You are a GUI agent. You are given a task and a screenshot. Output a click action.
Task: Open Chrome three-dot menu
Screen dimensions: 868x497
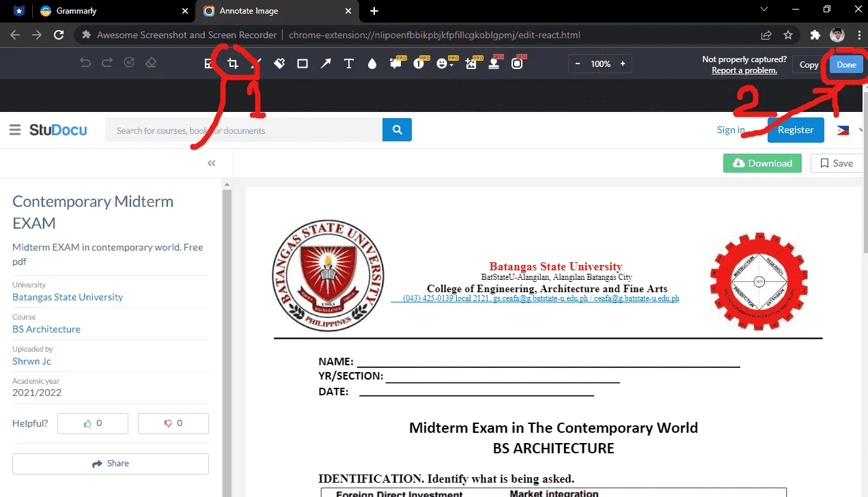tap(858, 35)
